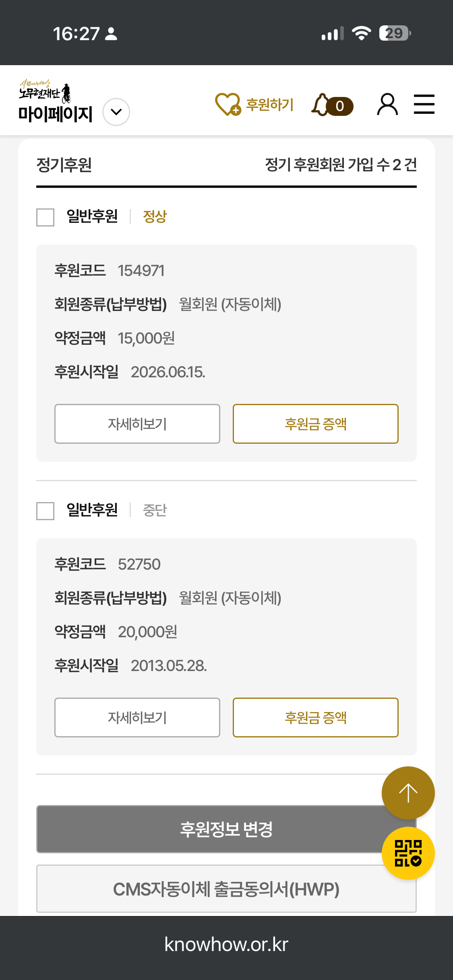
Task: Open the yellow QR code icon
Action: 408,853
